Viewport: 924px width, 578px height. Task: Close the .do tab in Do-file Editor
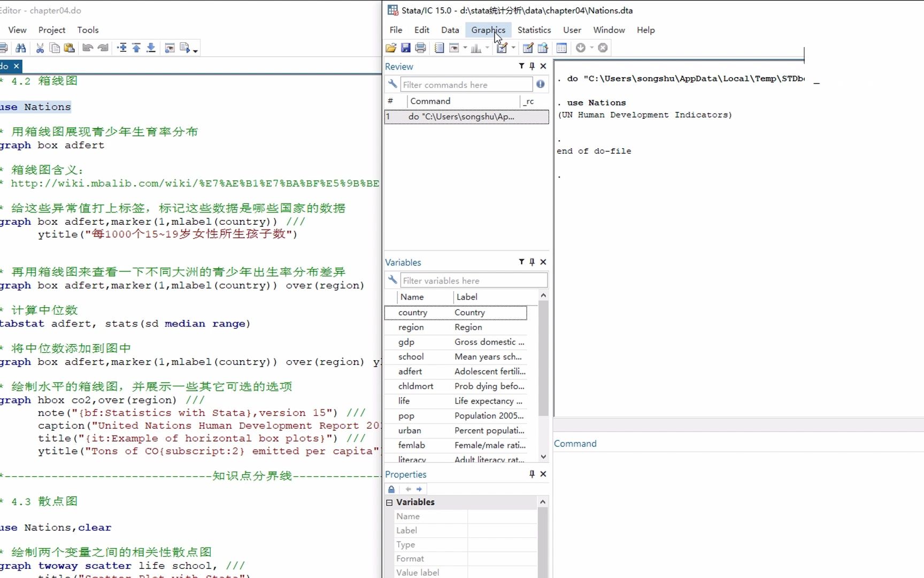tap(17, 66)
